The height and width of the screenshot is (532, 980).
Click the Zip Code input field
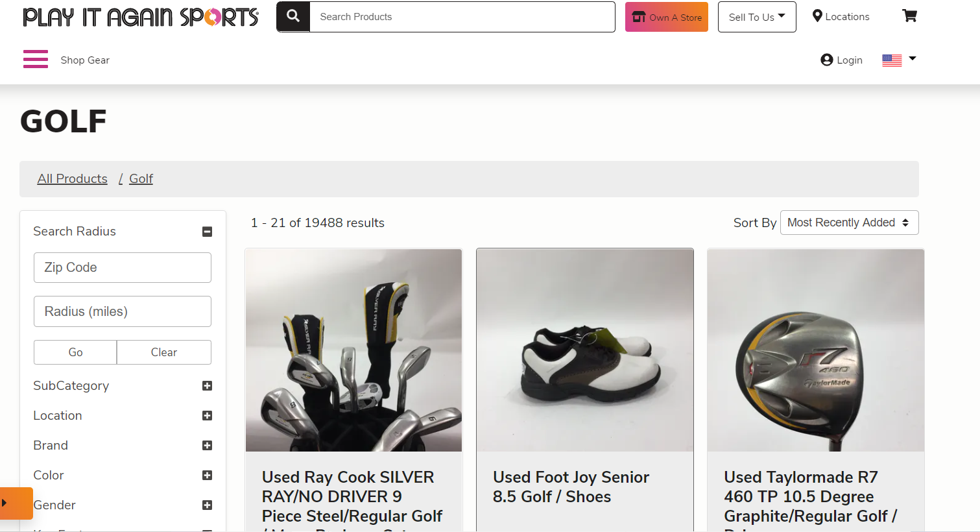coord(123,267)
